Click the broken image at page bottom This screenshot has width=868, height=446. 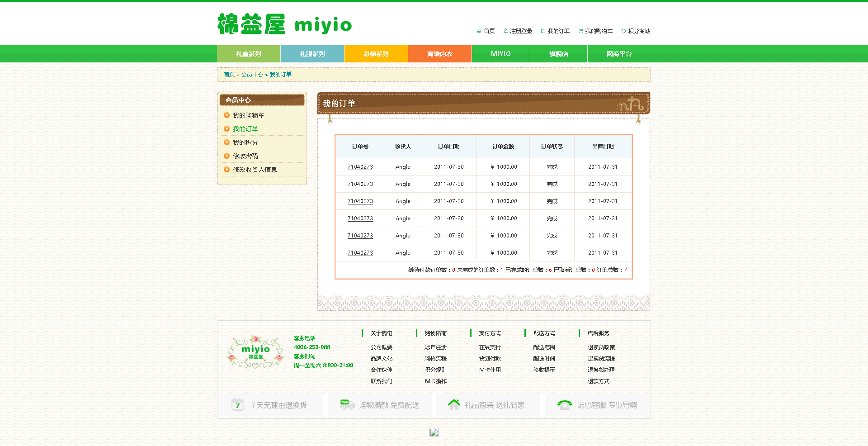coord(434,432)
